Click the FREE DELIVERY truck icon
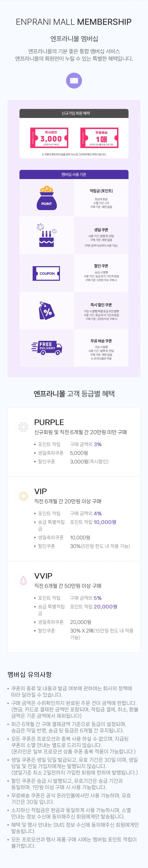Screen dimensions: 148x868 click(x=47, y=348)
